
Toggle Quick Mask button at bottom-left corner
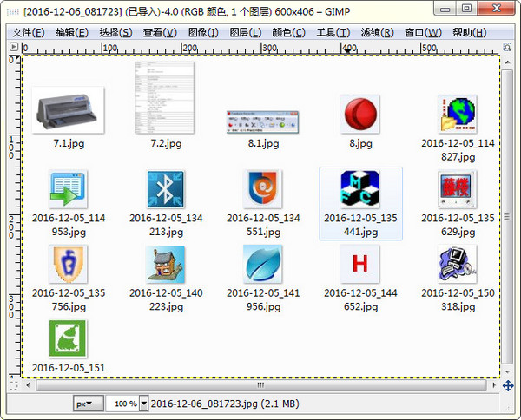pos(12,384)
